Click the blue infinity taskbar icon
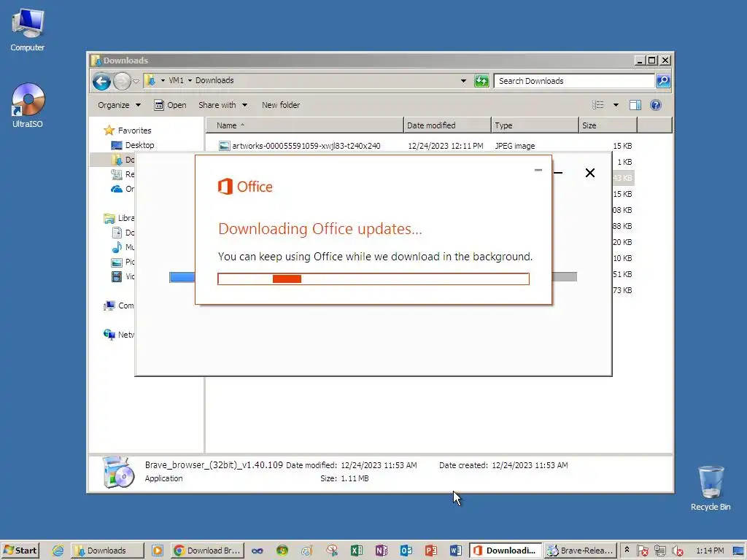Image resolution: width=747 pixels, height=560 pixels. 258,551
